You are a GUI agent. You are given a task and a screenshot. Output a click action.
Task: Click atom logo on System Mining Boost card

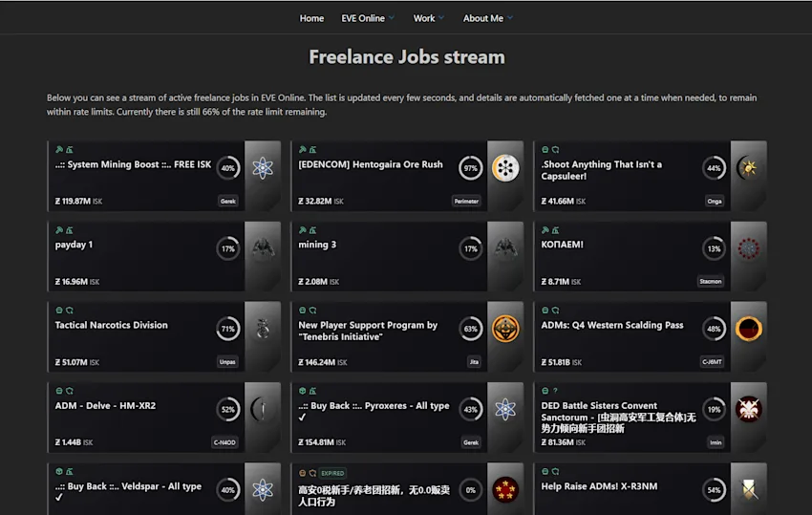tap(263, 168)
